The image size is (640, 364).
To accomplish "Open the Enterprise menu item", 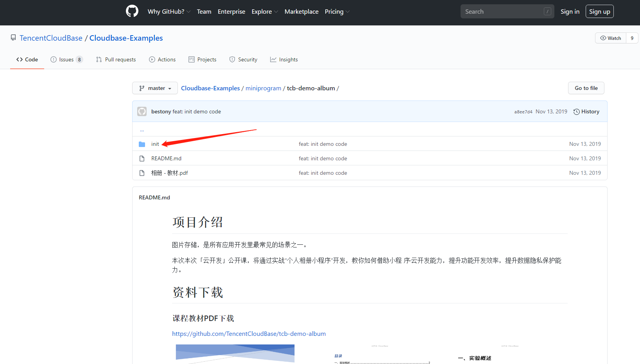I will pos(231,12).
